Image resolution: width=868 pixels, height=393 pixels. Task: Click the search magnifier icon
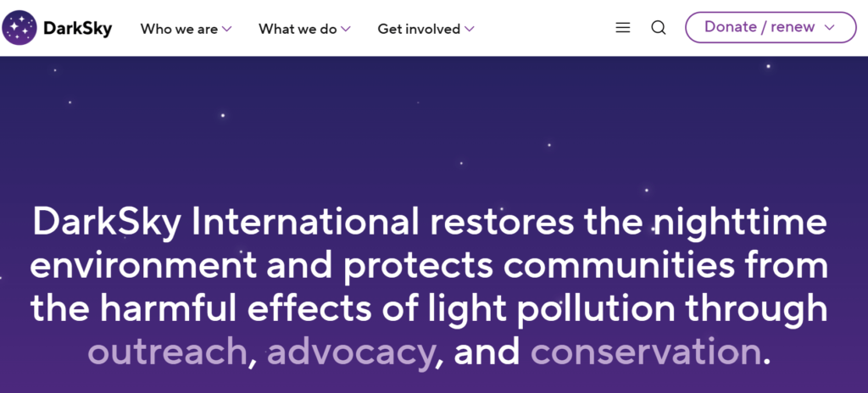(658, 28)
